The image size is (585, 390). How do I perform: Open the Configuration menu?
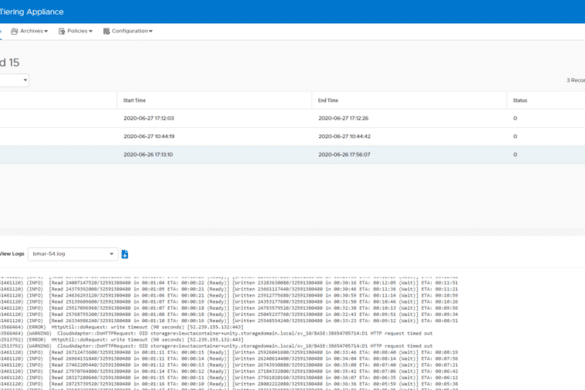click(x=128, y=31)
